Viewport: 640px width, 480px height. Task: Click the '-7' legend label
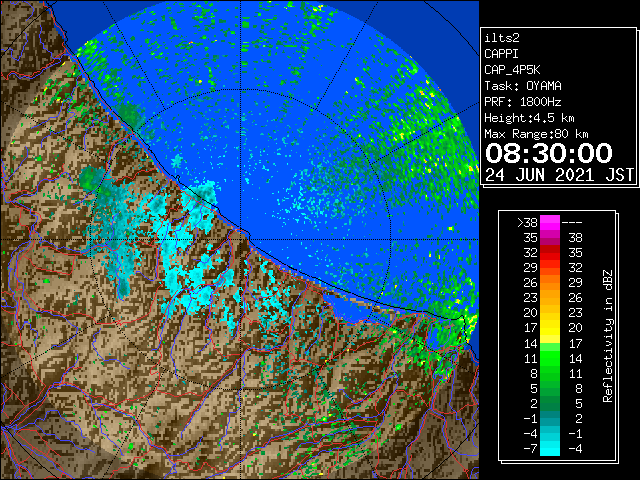pyautogui.click(x=531, y=448)
